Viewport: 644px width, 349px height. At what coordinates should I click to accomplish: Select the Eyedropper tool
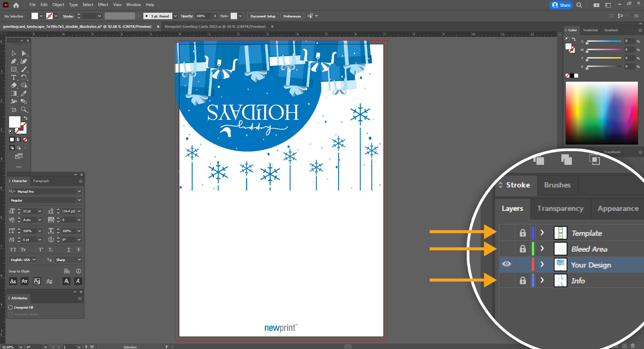24,93
